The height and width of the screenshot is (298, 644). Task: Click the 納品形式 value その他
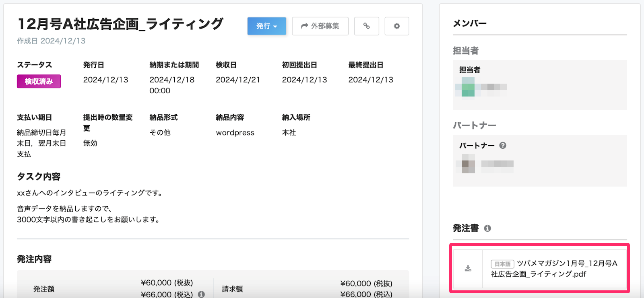[x=160, y=133]
